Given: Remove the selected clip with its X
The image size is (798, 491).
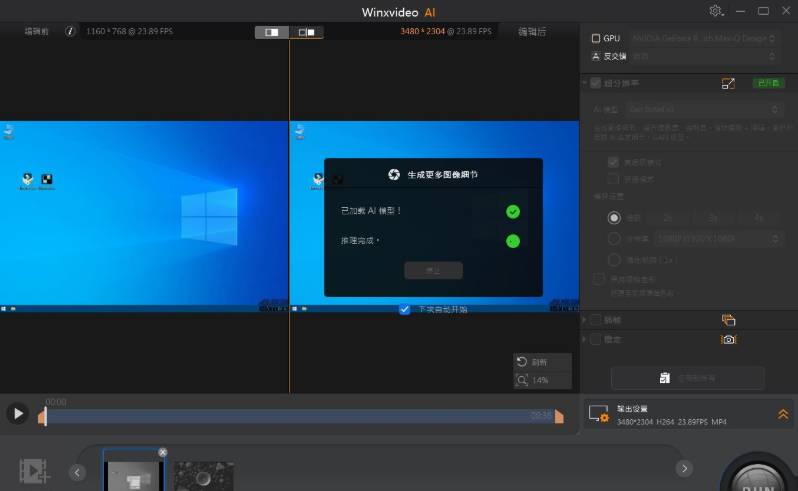Looking at the screenshot, I should [162, 452].
